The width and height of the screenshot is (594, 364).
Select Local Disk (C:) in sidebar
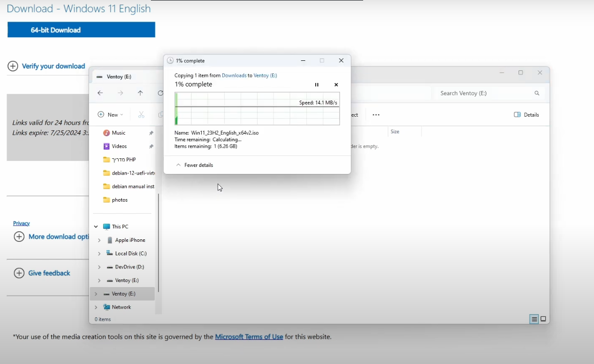click(x=131, y=253)
